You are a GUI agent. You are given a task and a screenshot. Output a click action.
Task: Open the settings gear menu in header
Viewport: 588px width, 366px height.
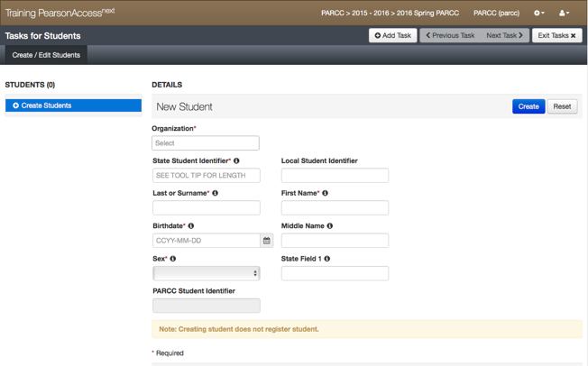click(x=538, y=14)
